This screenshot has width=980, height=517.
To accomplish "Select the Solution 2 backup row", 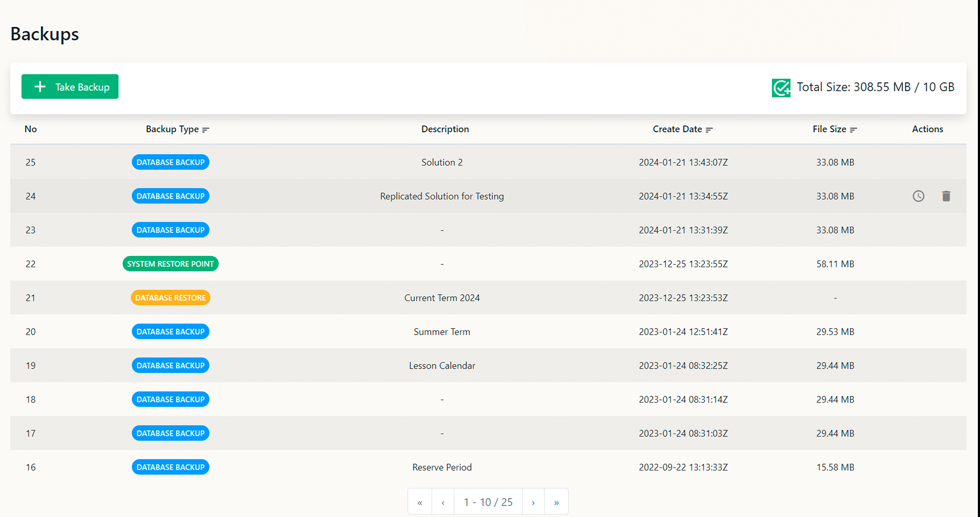I will click(442, 162).
